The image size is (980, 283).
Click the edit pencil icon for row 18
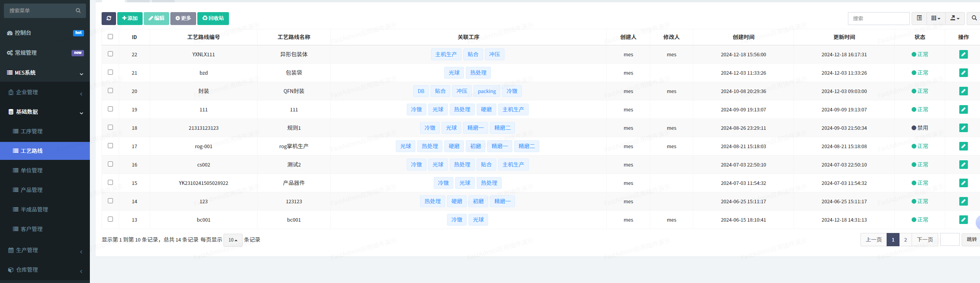pyautogui.click(x=963, y=128)
